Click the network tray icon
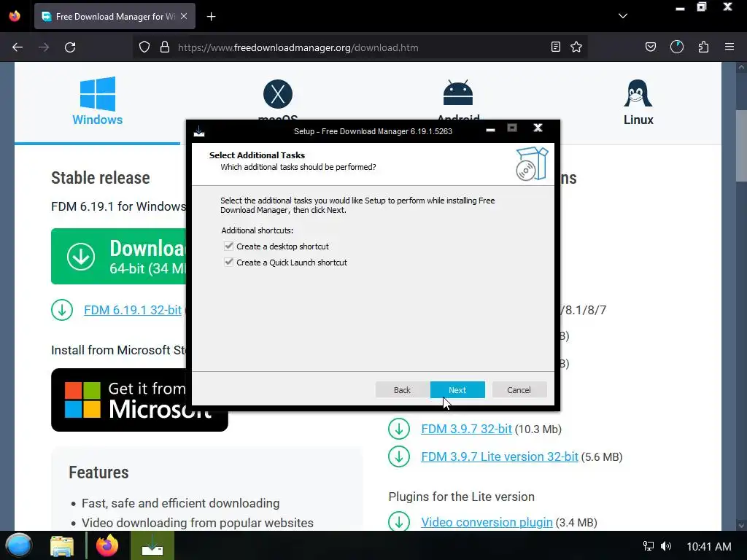The height and width of the screenshot is (560, 747). click(x=648, y=546)
